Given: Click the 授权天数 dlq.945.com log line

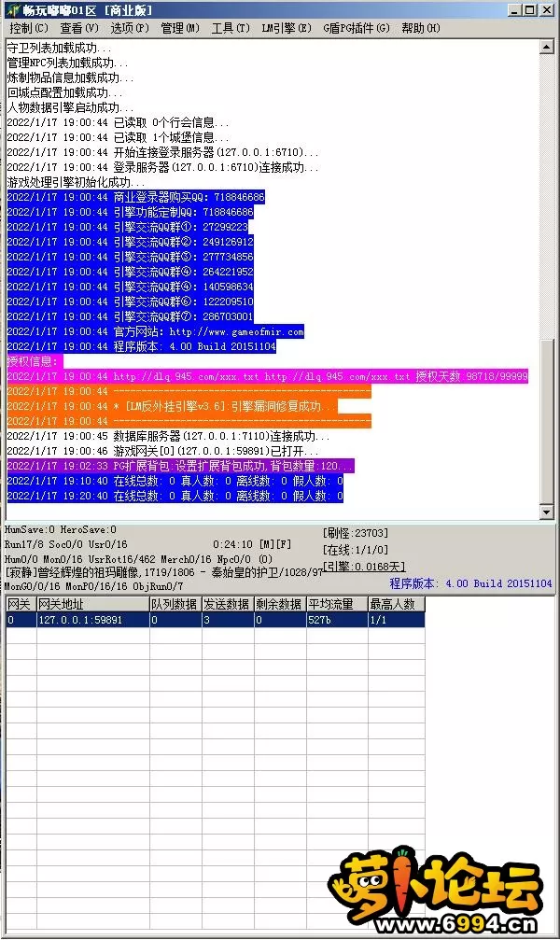Looking at the screenshot, I should 268,376.
